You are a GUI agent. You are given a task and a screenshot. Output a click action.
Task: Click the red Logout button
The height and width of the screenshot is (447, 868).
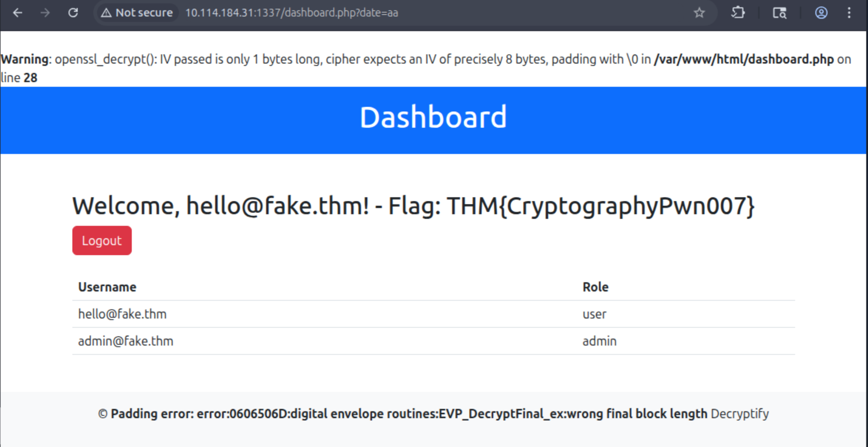click(102, 240)
